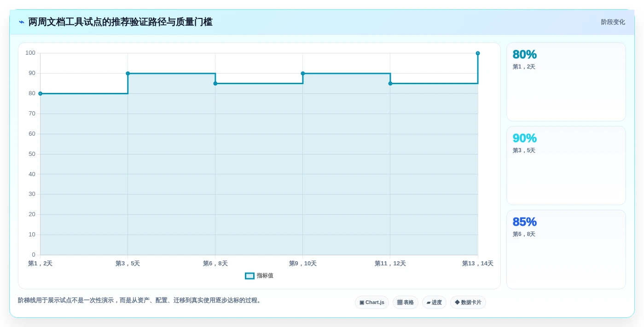Click the 数据卡片 tag pill
Screen dimensions: 644x327
click(468, 303)
